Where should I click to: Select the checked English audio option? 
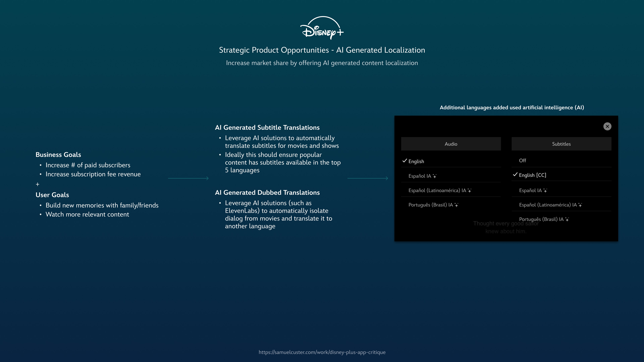(x=416, y=161)
